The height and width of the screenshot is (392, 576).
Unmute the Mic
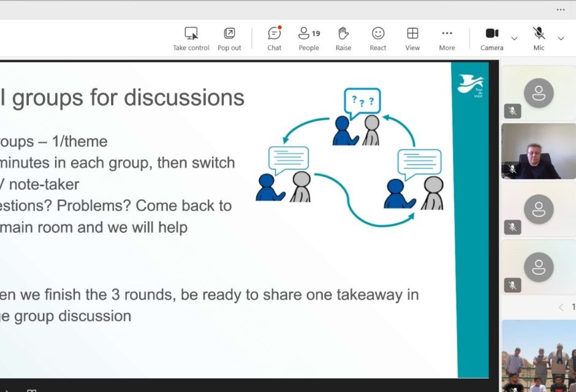(539, 38)
